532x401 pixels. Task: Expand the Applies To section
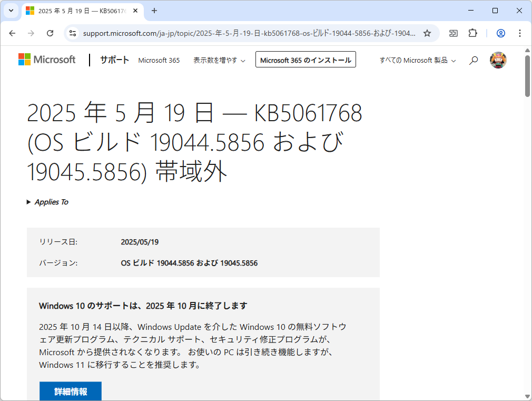[47, 202]
